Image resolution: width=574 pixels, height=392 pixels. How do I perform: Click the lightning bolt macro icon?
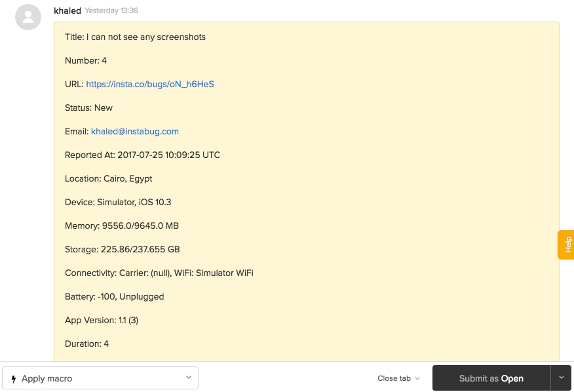(x=14, y=379)
